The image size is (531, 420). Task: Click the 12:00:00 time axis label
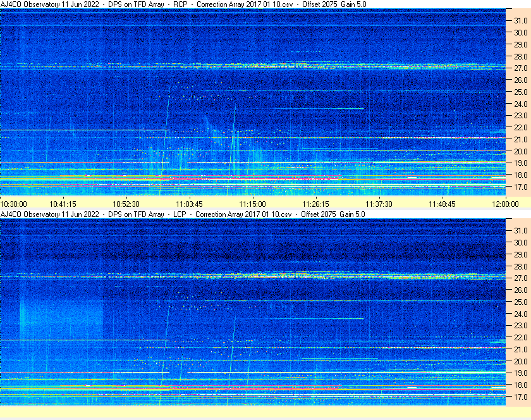(505, 204)
